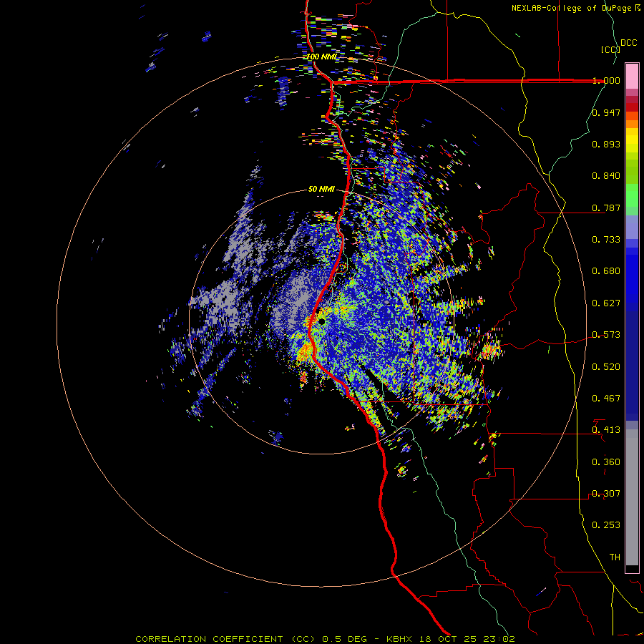Screen dimensions: 644x644
Task: Click the black radar site dot at center
Action: 321,321
